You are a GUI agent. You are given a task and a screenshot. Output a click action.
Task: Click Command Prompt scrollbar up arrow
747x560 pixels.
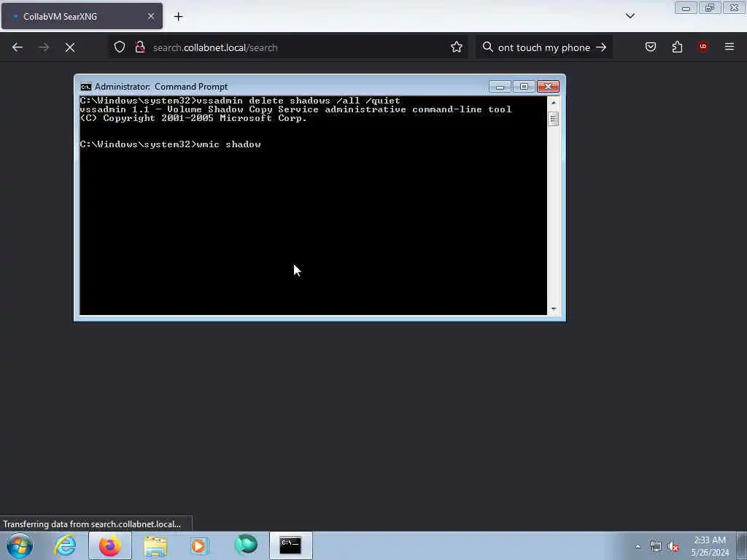point(553,103)
